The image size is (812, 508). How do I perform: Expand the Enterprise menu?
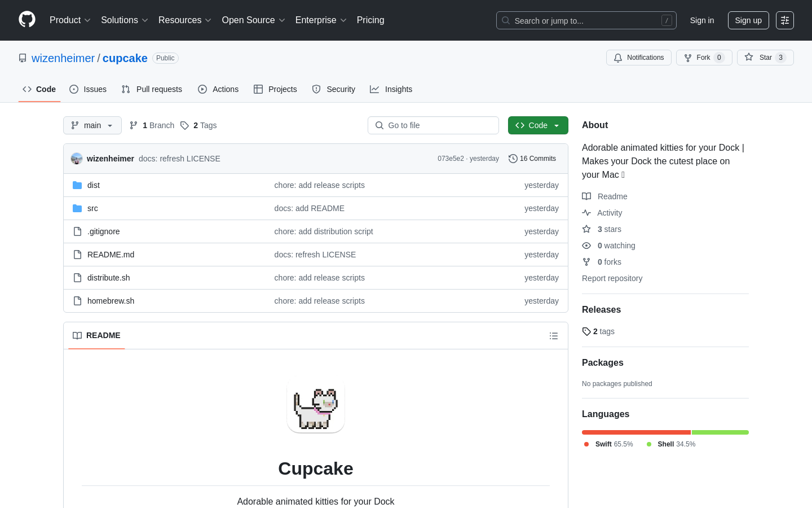[321, 20]
